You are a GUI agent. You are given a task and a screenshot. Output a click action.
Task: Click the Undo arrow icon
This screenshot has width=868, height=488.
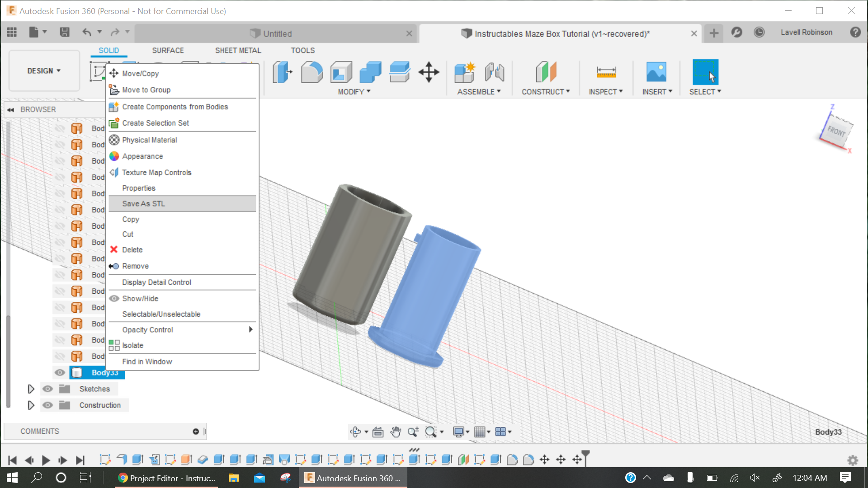click(87, 32)
